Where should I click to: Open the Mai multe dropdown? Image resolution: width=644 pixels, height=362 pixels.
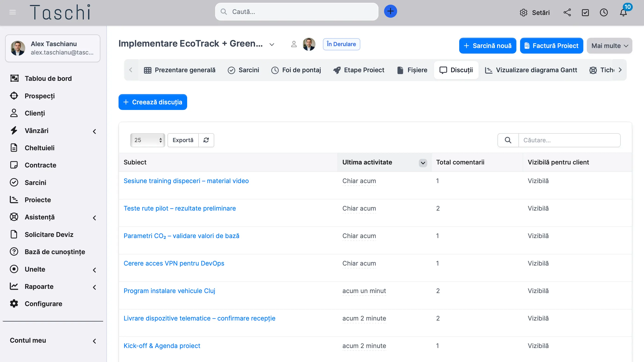pos(609,46)
